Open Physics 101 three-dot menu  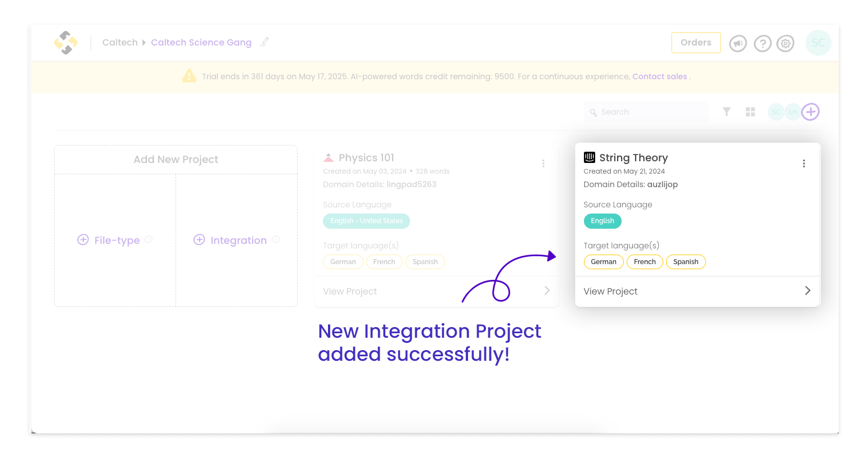[543, 164]
